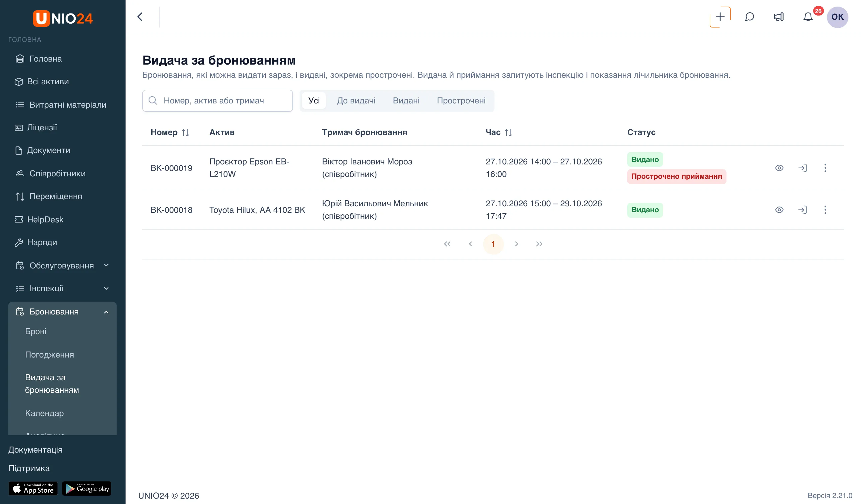Open HelpDesk in sidebar
Viewport: 861px width, 504px height.
(x=62, y=219)
